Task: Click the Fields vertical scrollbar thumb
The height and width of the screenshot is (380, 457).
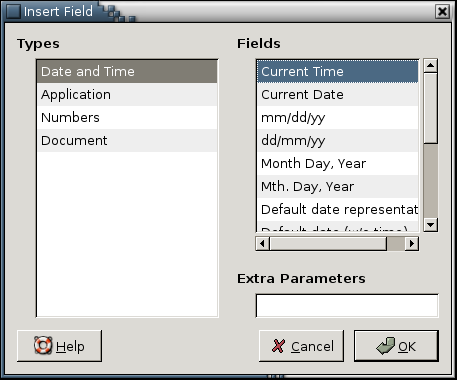Action: tap(431, 108)
